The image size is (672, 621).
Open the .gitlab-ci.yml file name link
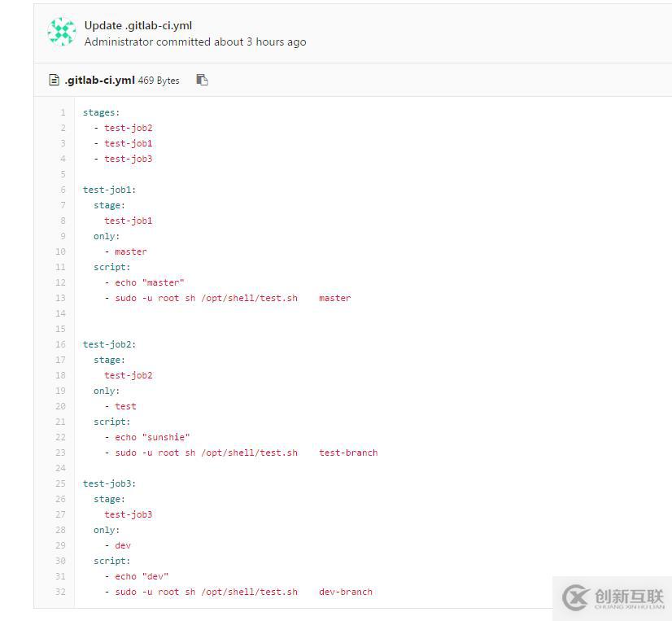pyautogui.click(x=99, y=81)
